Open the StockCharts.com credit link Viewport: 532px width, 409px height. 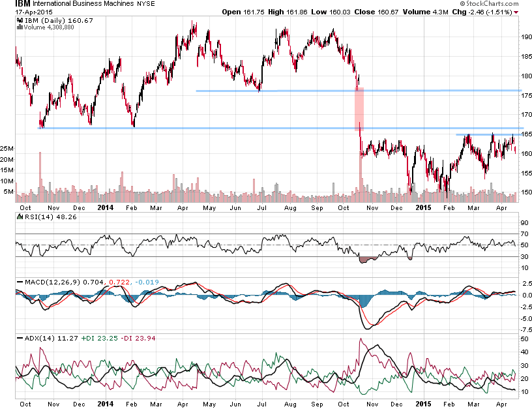489,4
